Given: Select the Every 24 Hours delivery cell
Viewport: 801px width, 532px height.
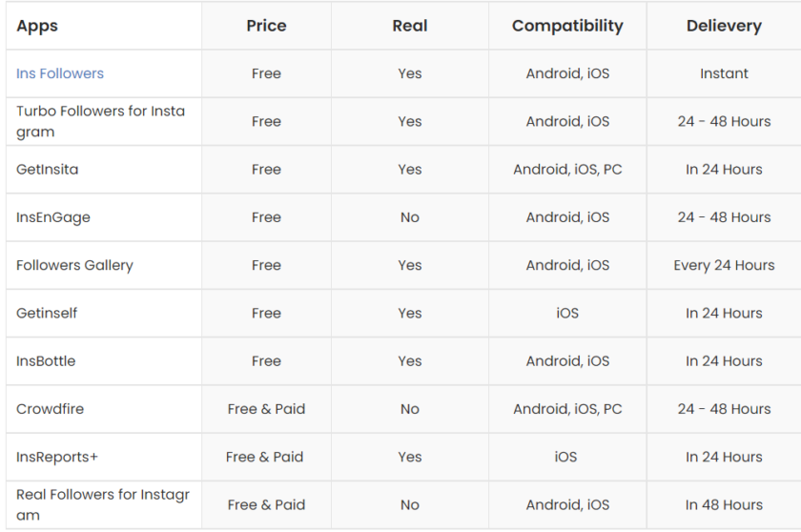Looking at the screenshot, I should click(724, 265).
